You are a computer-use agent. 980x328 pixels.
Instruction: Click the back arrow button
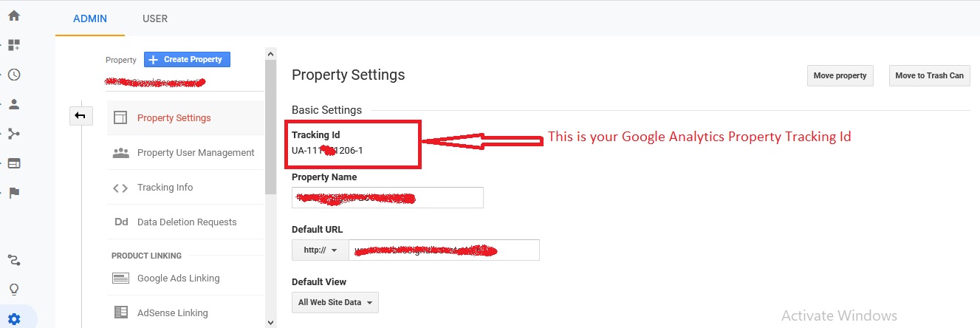coord(80,115)
